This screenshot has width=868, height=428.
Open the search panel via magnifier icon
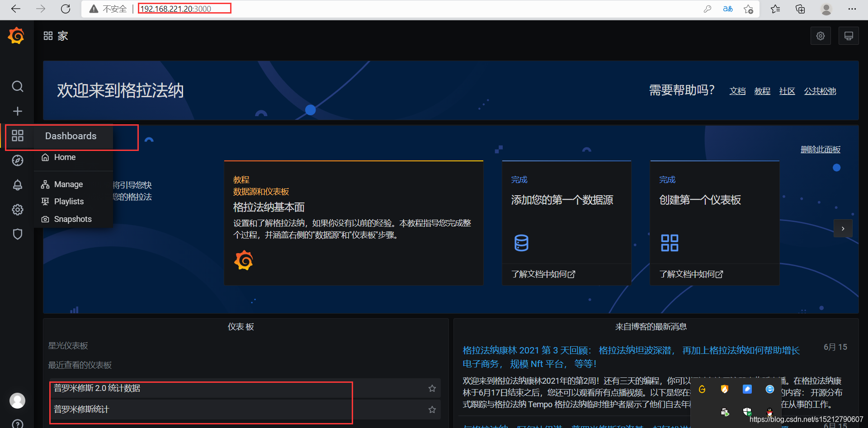click(17, 86)
